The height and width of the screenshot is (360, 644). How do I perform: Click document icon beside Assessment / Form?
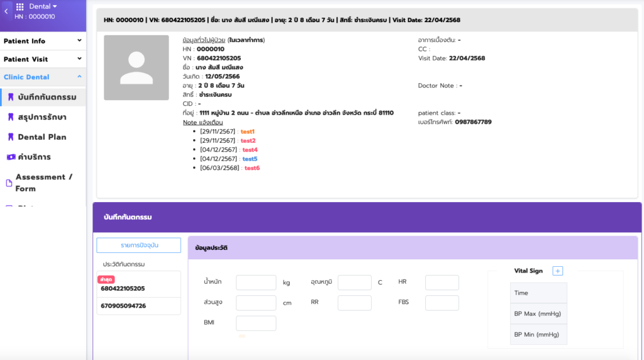[9, 183]
